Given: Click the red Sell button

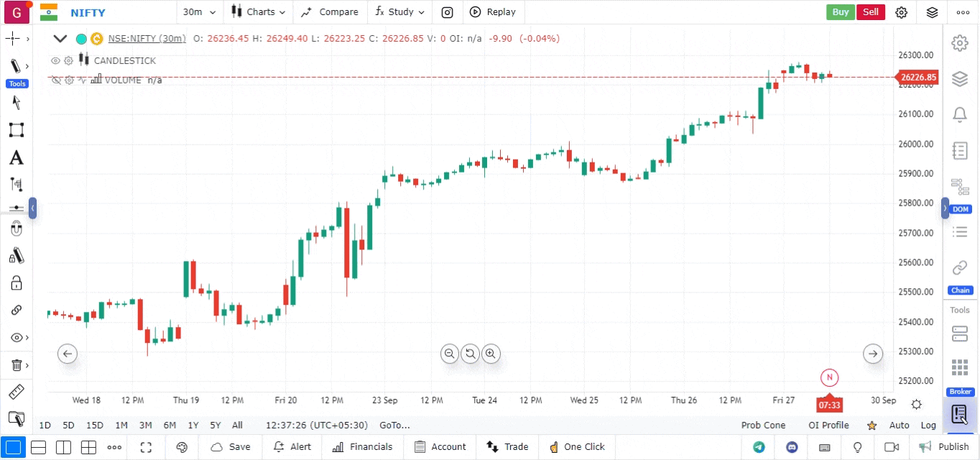Looking at the screenshot, I should [870, 12].
